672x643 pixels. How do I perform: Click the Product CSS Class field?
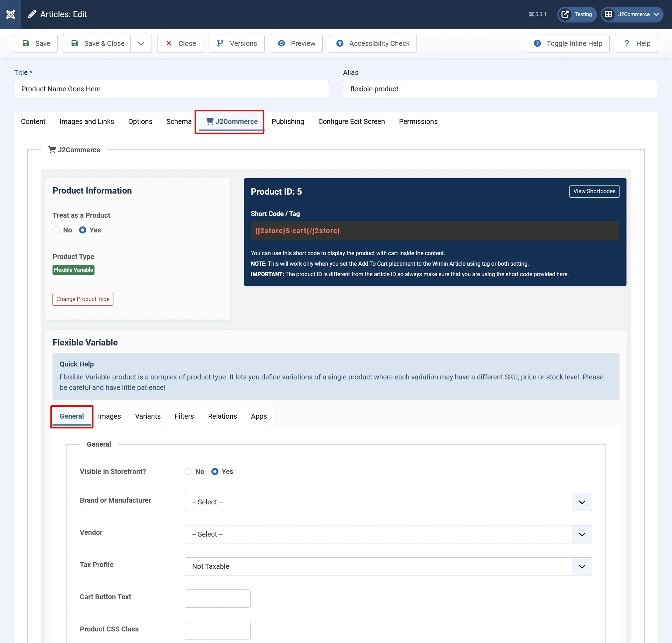click(218, 631)
